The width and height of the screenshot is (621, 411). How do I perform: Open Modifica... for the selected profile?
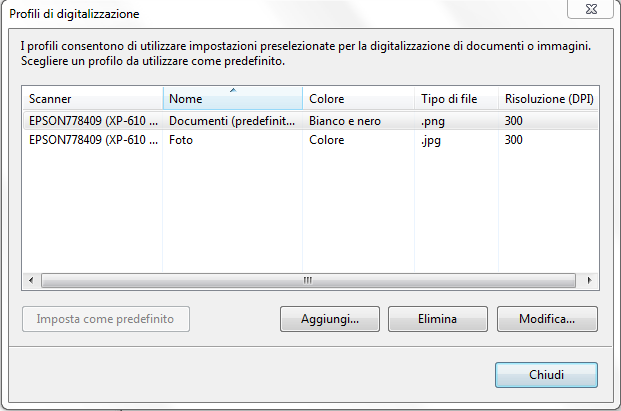point(546,319)
